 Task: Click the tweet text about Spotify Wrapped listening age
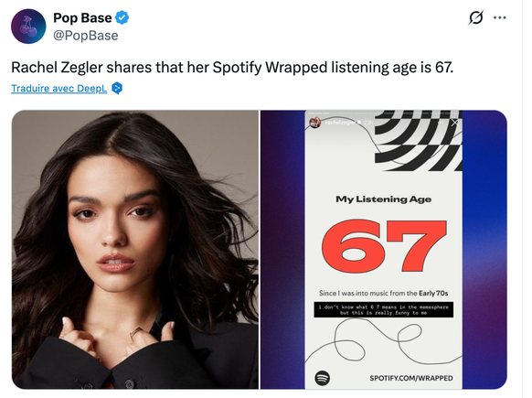pyautogui.click(x=232, y=67)
